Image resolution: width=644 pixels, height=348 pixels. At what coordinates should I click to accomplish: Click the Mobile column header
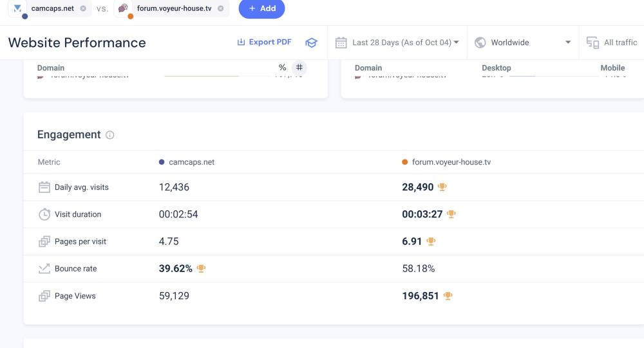click(612, 68)
